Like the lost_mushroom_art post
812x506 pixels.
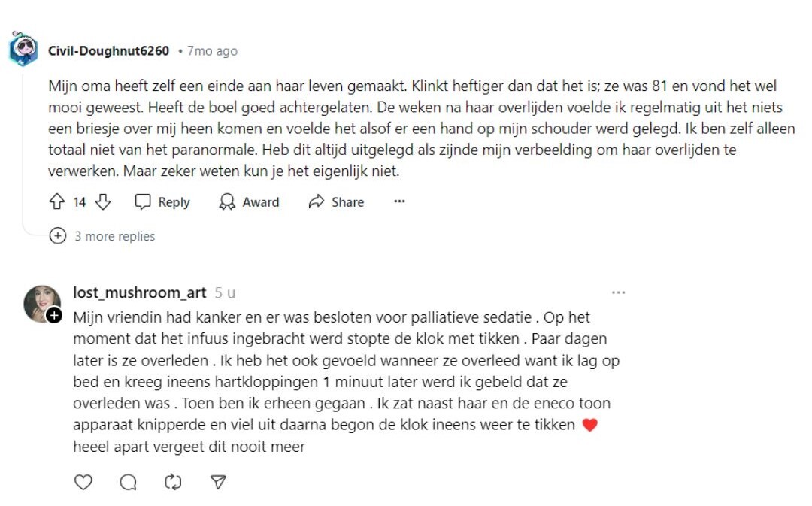[x=83, y=482]
